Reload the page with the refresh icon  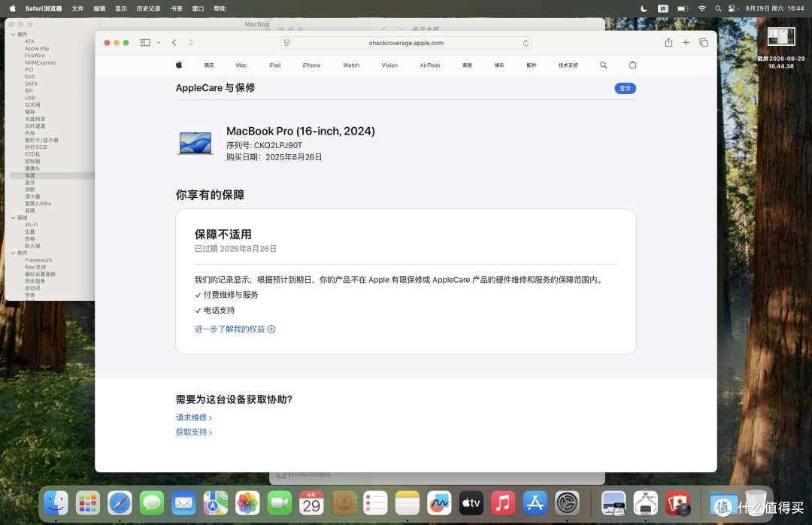coord(526,43)
